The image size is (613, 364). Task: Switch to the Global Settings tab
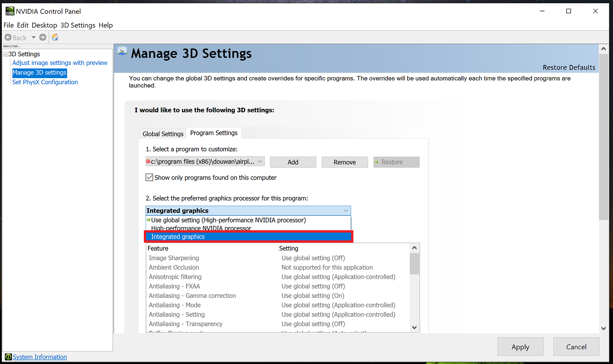(x=163, y=134)
